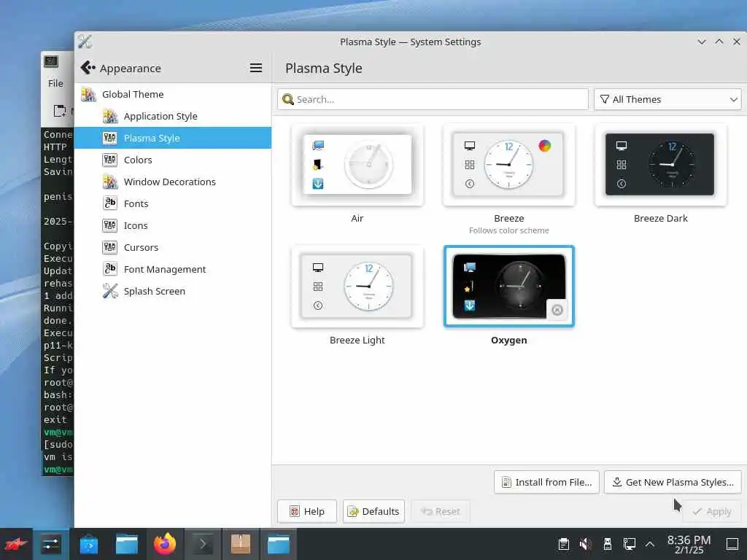The image size is (747, 560).
Task: Select Plasma Style sidebar entry
Action: coord(172,138)
